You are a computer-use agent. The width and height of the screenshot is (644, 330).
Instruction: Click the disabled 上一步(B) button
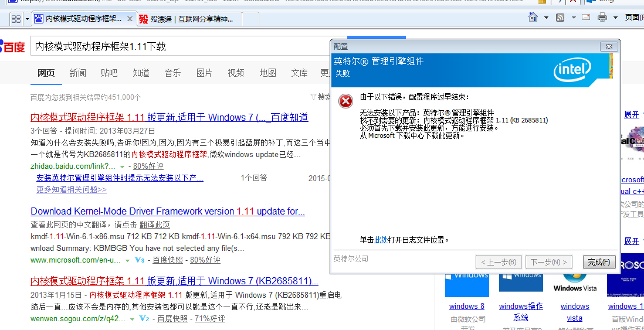(x=499, y=262)
